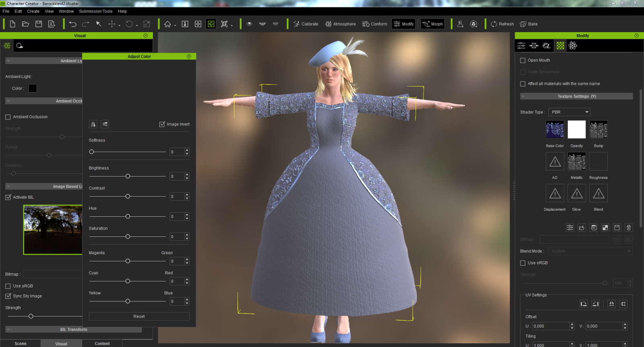Open the Morph tool

pos(432,24)
